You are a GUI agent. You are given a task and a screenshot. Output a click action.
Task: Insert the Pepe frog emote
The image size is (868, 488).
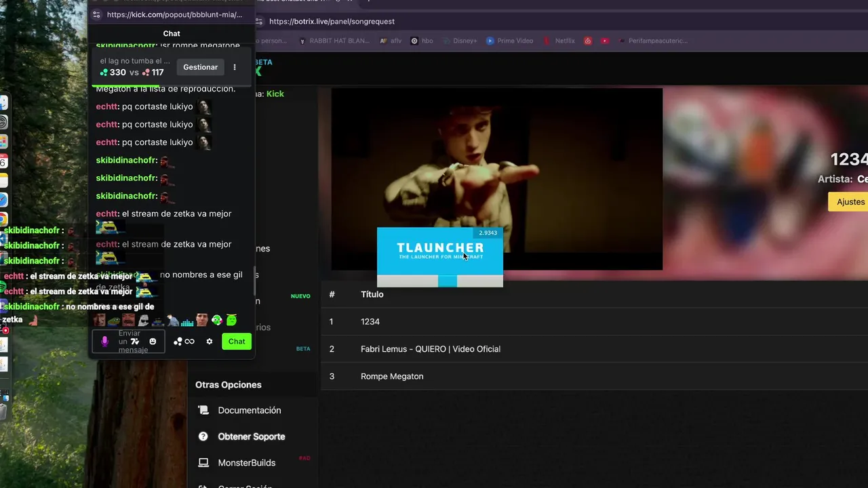[114, 320]
